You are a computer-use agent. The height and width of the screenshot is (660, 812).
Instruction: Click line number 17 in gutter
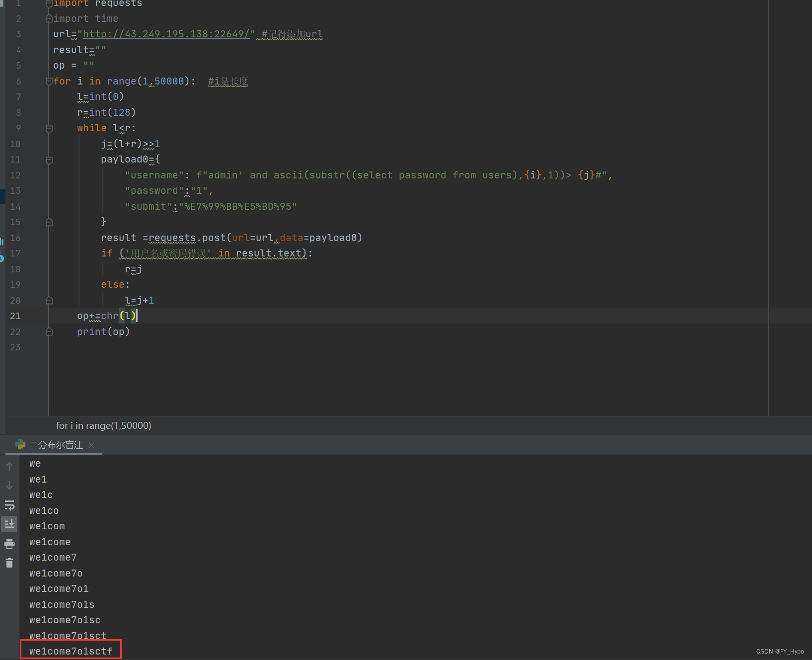(x=15, y=253)
